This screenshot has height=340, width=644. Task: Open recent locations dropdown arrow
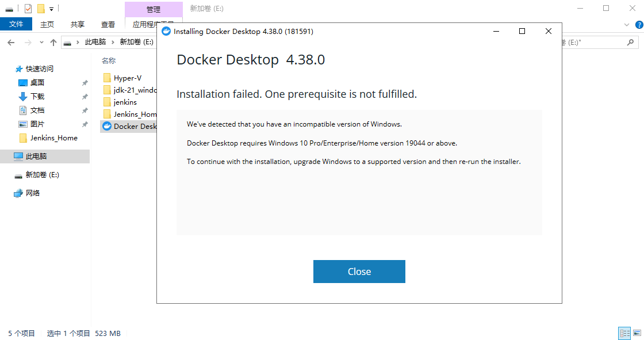tap(41, 43)
